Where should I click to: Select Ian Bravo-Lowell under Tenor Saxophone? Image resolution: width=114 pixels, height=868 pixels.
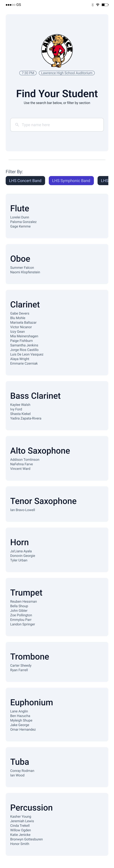click(23, 510)
